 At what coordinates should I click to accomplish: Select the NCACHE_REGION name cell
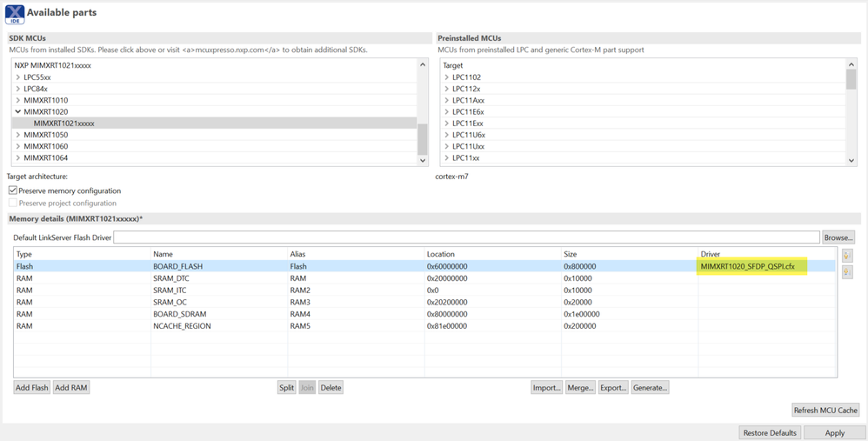point(182,326)
